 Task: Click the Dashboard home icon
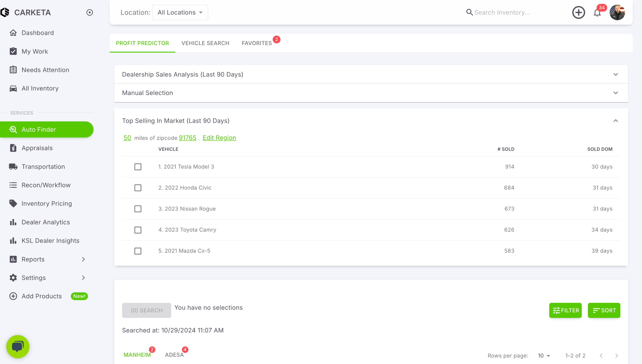tap(13, 33)
